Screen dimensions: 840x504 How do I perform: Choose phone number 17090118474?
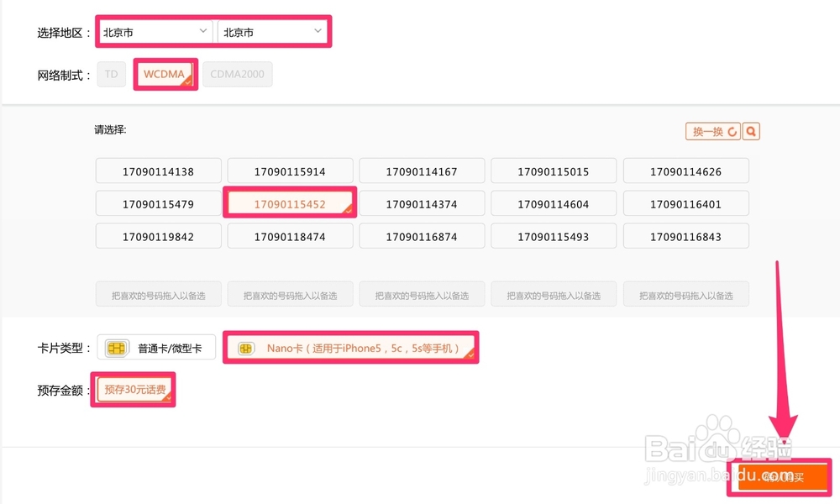[290, 236]
